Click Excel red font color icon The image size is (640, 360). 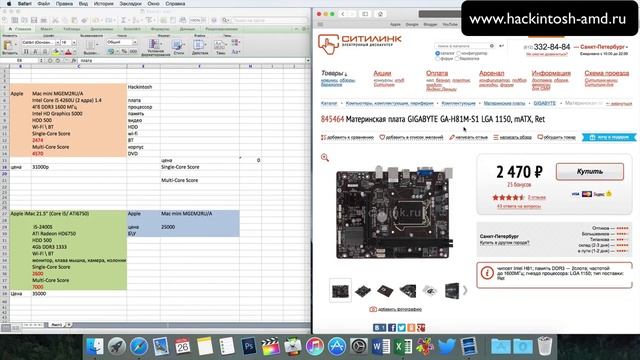[68, 52]
